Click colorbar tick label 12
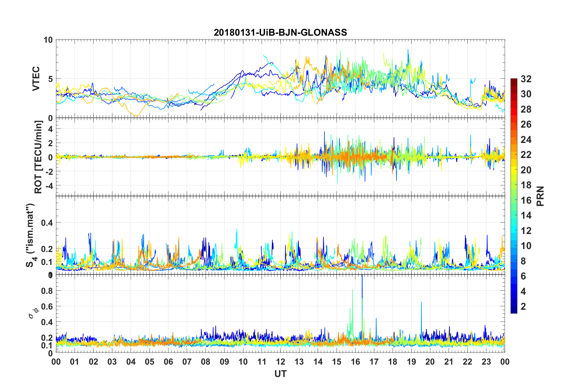The width and height of the screenshot is (561, 392). point(526,231)
